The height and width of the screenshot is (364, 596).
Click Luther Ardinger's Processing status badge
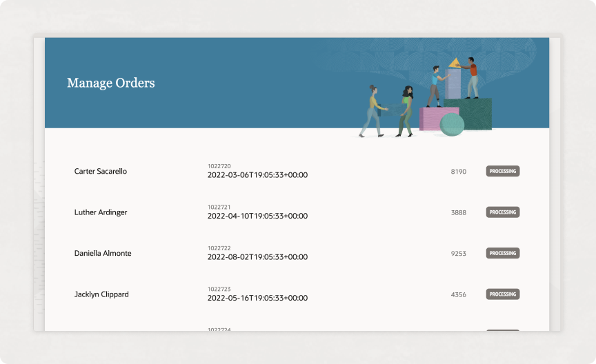(502, 212)
